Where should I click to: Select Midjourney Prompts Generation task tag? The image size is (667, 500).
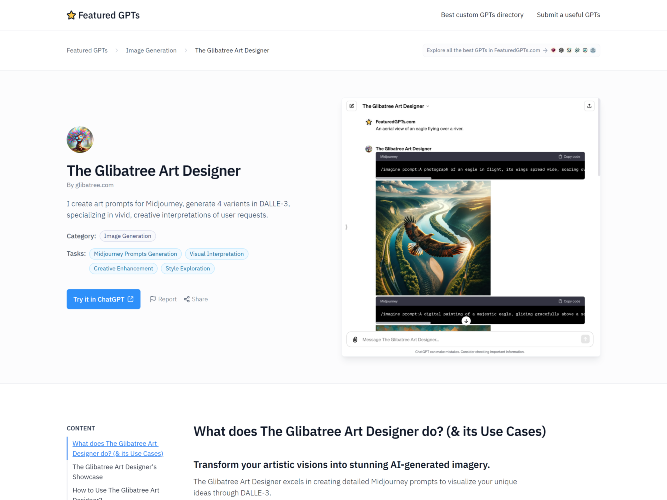(135, 254)
